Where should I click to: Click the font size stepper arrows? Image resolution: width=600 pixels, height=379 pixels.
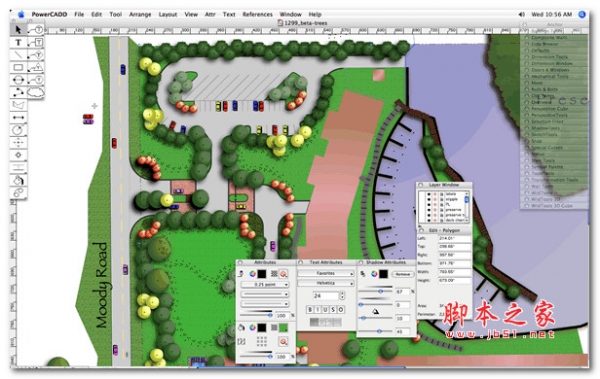click(x=342, y=296)
